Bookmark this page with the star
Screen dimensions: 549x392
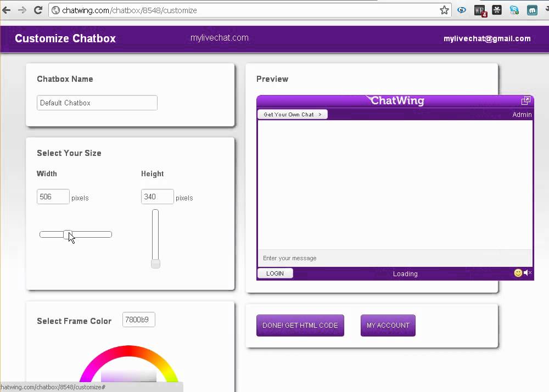(444, 10)
